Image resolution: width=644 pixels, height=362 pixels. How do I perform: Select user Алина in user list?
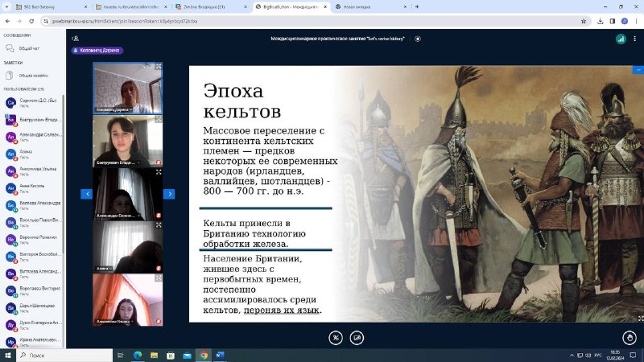click(32, 154)
